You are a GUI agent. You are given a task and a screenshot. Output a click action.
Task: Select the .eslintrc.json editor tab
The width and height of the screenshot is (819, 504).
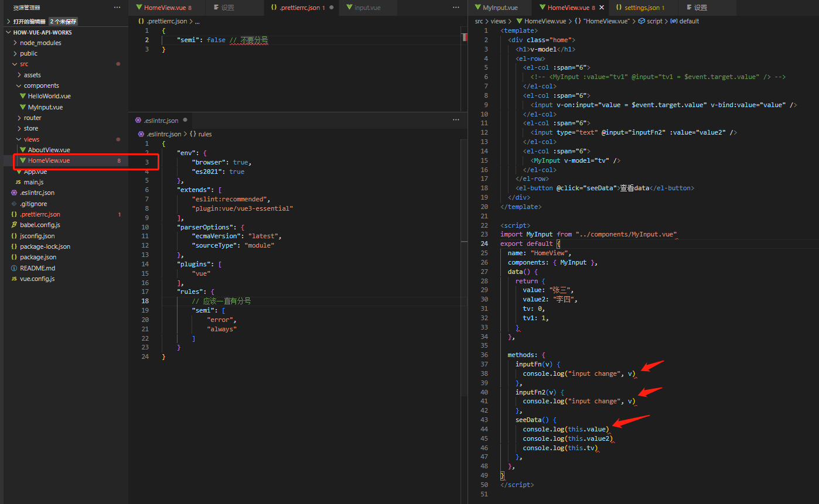(x=161, y=120)
